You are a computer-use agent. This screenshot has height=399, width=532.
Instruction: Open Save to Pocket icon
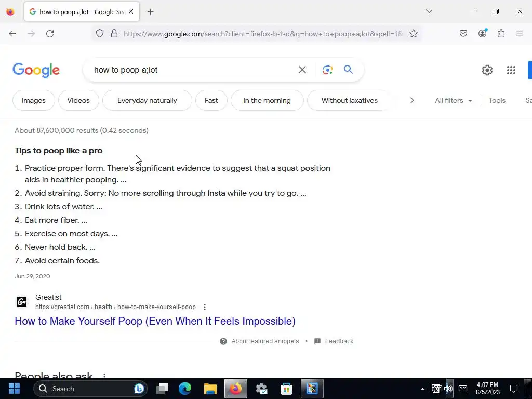[x=463, y=33]
